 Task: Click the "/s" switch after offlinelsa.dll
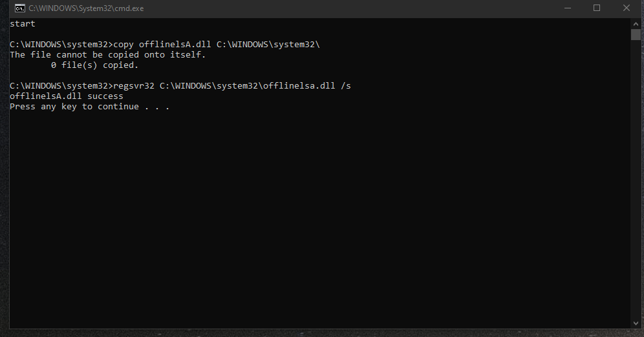[x=345, y=86]
